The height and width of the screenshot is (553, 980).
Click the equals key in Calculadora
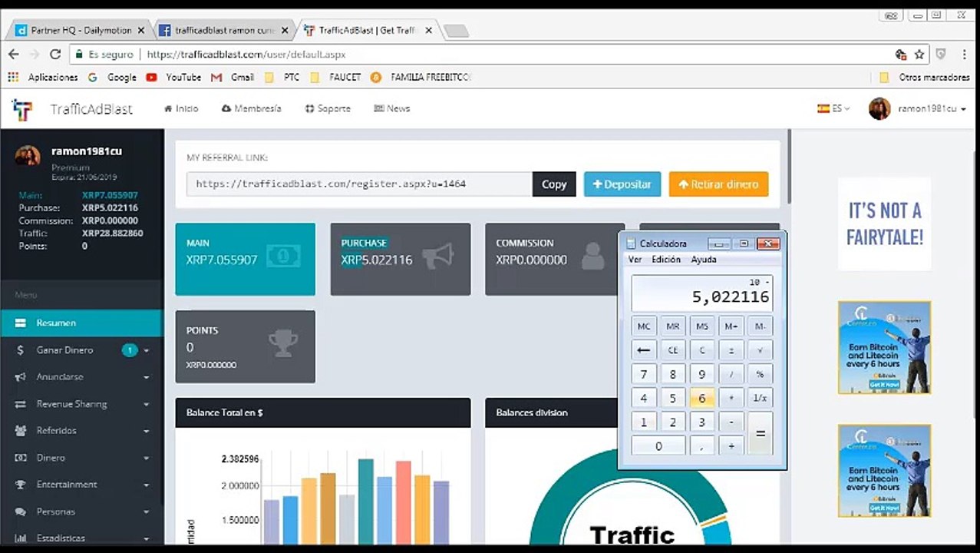click(760, 433)
